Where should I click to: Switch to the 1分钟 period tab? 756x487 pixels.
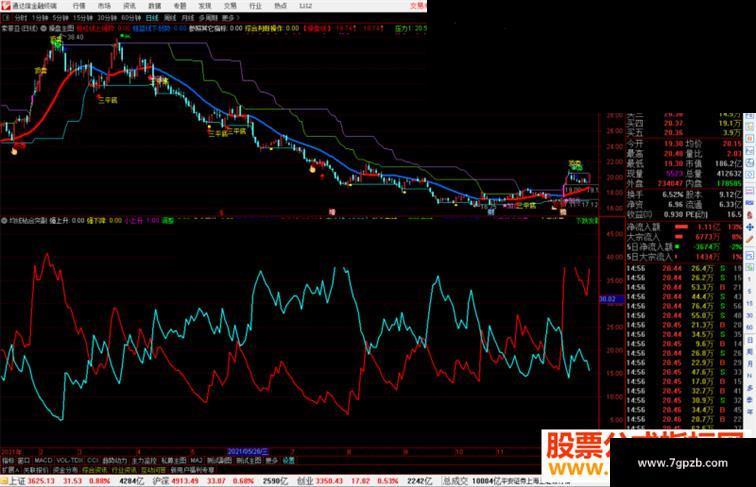(40, 18)
